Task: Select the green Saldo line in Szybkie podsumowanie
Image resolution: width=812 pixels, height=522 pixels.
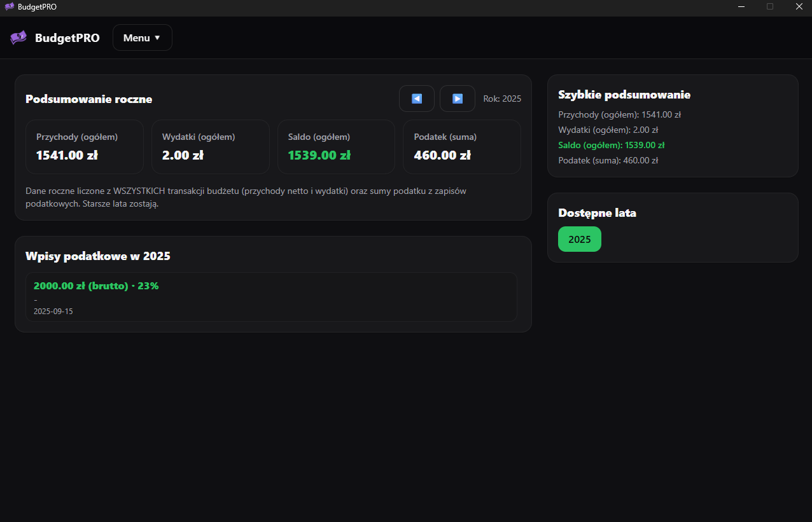Action: 611,145
